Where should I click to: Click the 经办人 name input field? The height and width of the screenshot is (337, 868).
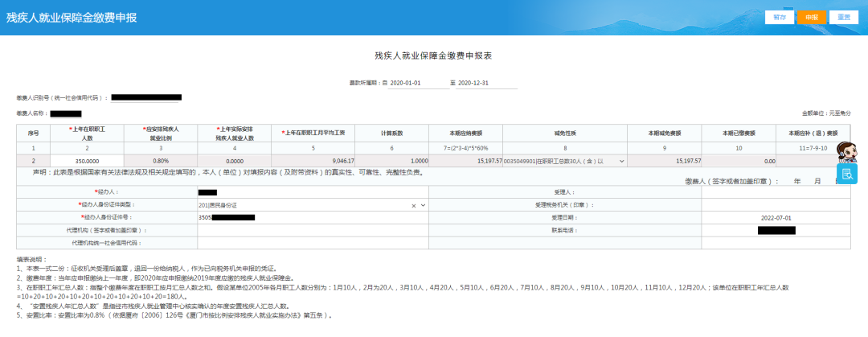click(x=313, y=192)
